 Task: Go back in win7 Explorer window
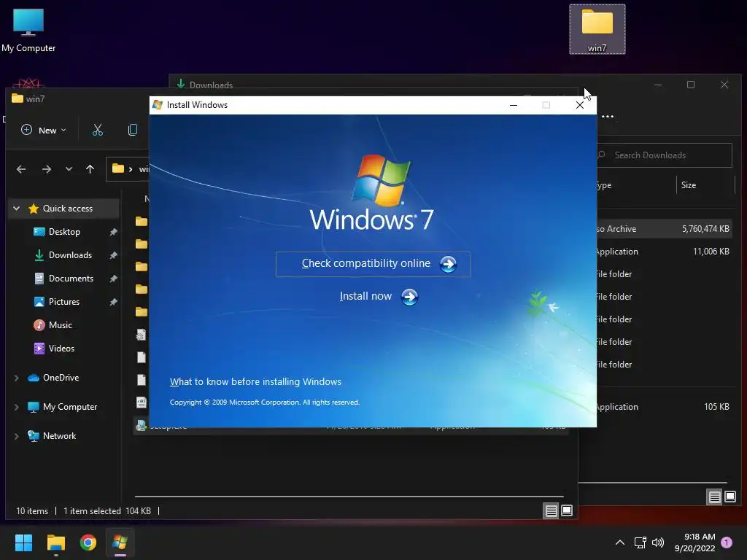pos(21,169)
